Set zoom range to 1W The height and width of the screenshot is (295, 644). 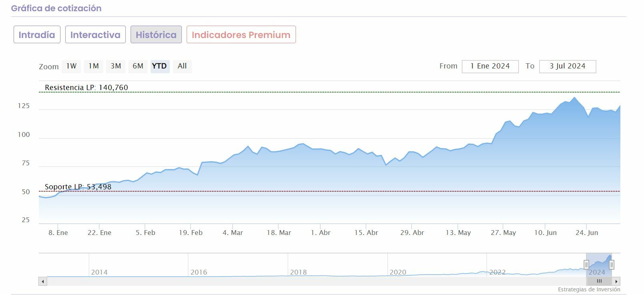[x=71, y=66]
